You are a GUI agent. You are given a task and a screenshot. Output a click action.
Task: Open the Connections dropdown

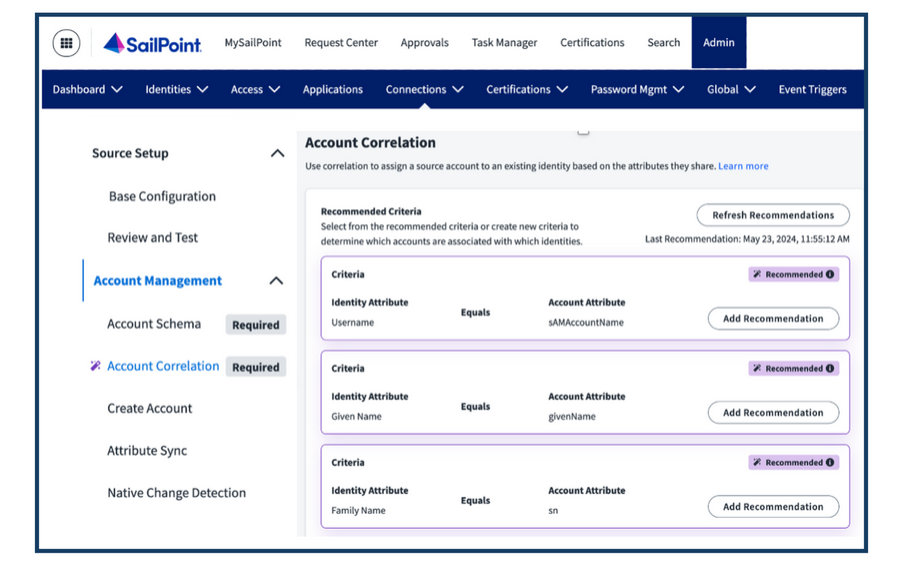425,89
